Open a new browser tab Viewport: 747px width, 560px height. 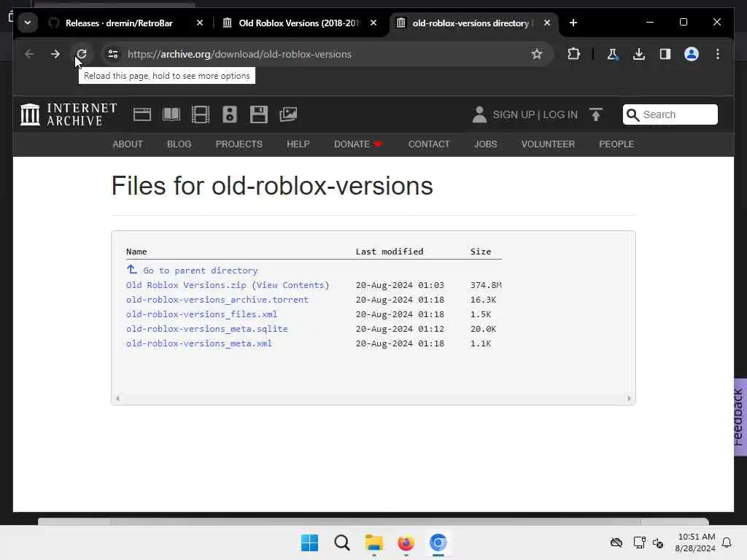click(573, 23)
